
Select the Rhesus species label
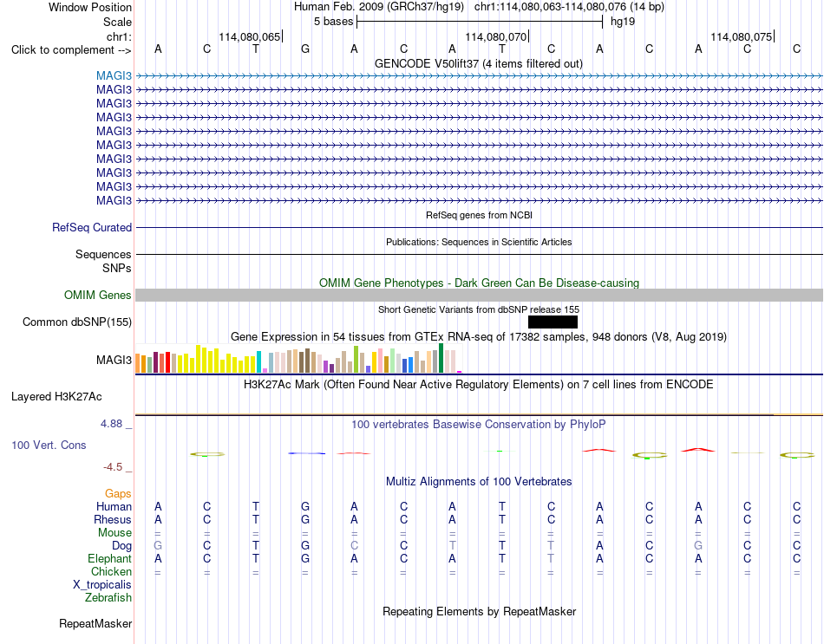[113, 519]
